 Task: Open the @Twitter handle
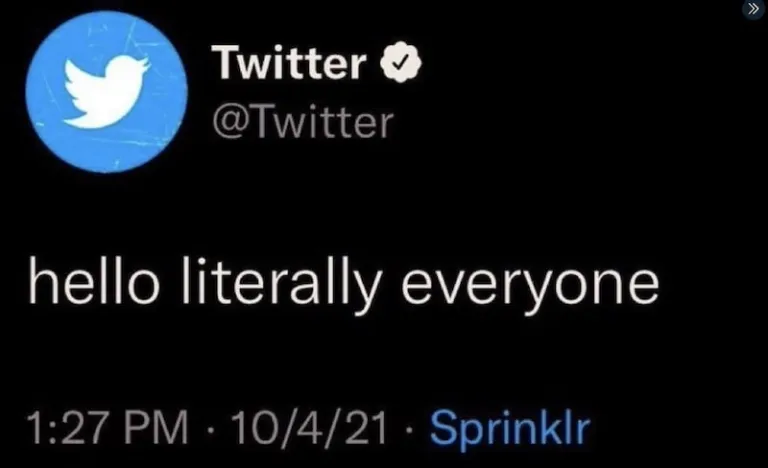(x=302, y=122)
